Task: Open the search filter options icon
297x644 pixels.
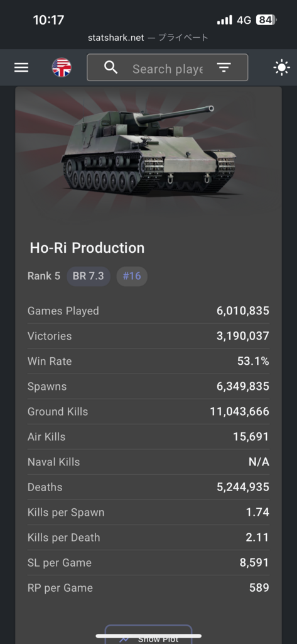Action: (224, 68)
